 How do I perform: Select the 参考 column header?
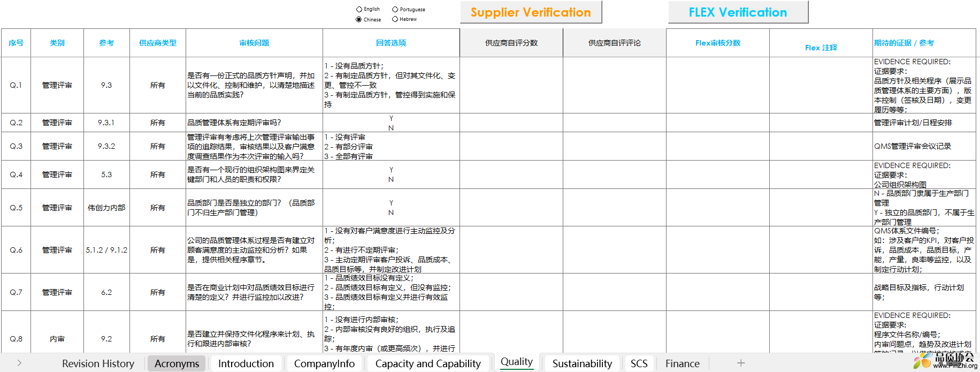coord(106,43)
